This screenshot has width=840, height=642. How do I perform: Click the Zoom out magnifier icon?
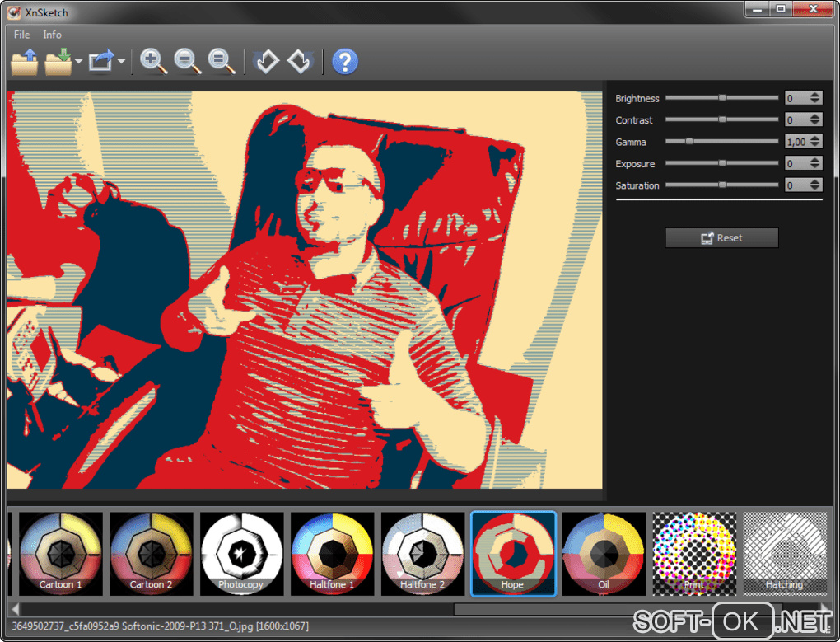point(188,61)
